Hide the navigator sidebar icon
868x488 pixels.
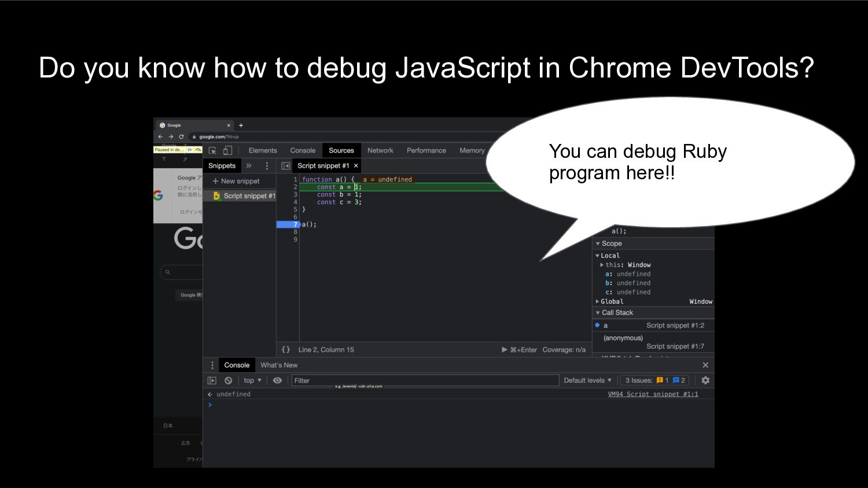pyautogui.click(x=285, y=166)
